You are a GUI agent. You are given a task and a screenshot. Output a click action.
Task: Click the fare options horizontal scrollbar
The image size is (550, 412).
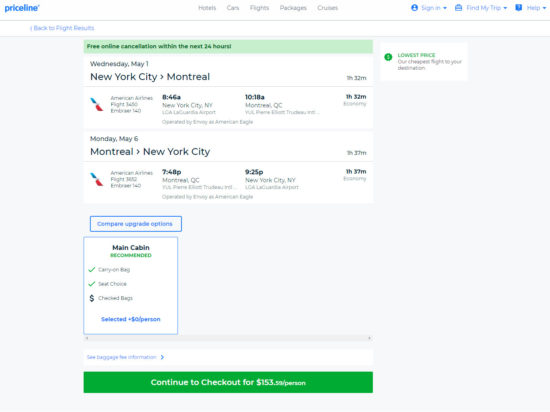[x=228, y=338]
